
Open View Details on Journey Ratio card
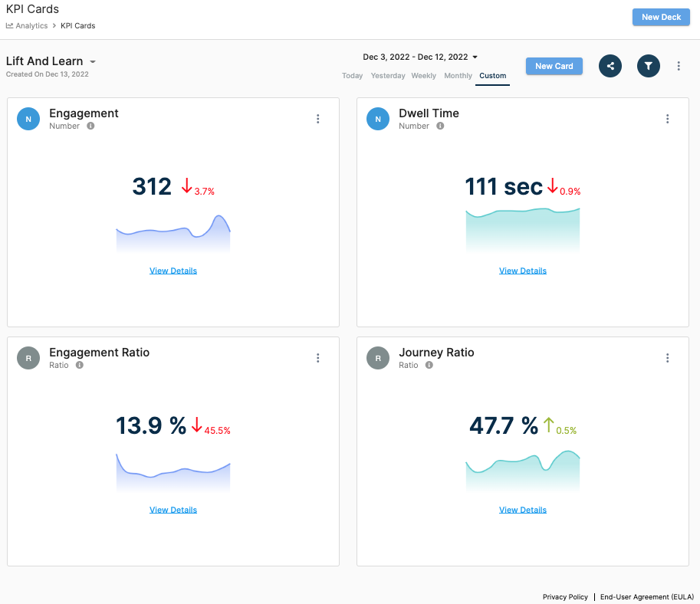[523, 510]
